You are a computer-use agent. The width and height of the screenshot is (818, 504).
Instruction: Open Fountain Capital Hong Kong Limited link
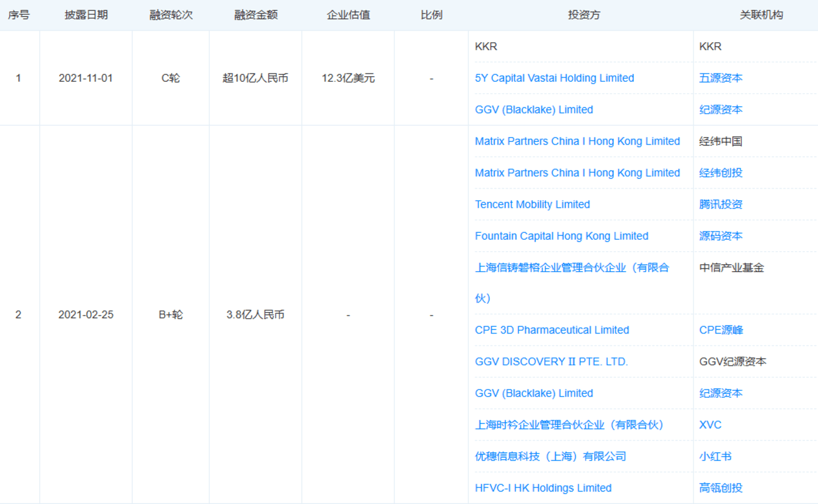tap(562, 236)
